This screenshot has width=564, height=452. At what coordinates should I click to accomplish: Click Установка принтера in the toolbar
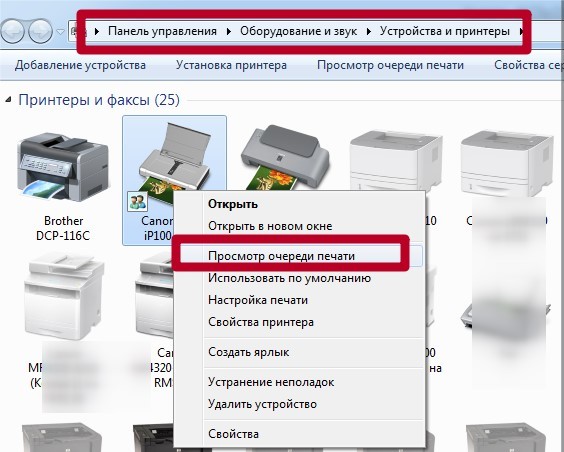coord(231,65)
